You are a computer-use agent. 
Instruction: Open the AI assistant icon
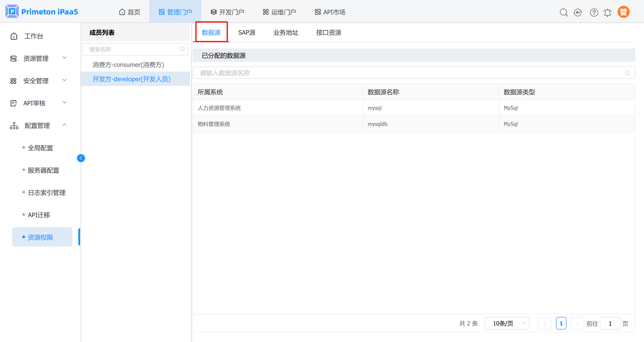coord(578,12)
